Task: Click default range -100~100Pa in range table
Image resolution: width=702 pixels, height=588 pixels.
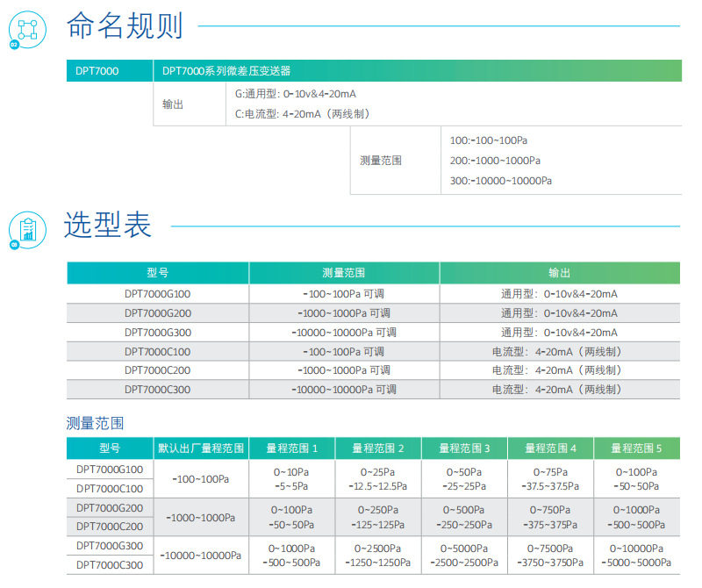Action: 201,479
